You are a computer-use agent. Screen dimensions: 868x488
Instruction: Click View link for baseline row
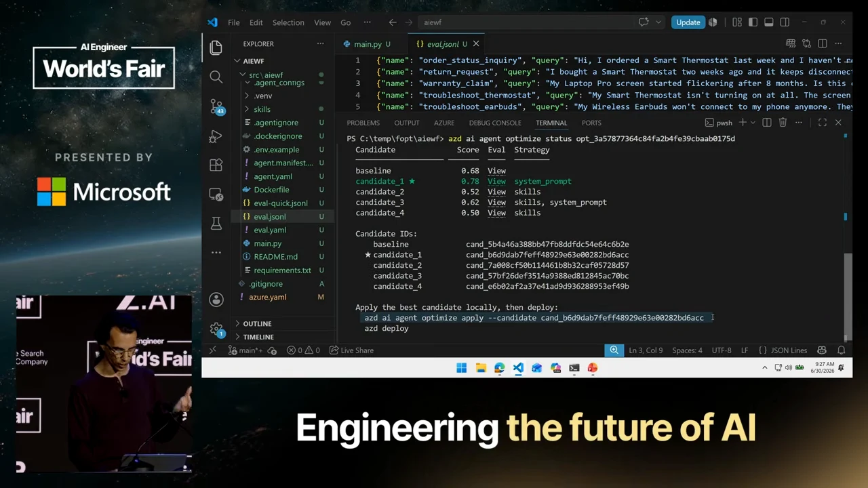(496, 171)
